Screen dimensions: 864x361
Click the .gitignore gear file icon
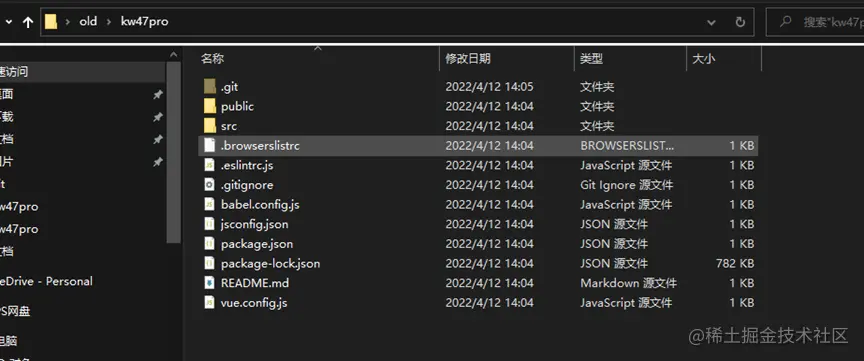[x=209, y=185]
